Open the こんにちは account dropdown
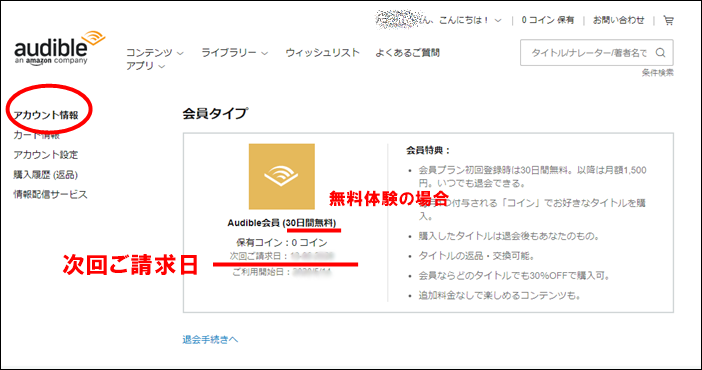 [470, 20]
